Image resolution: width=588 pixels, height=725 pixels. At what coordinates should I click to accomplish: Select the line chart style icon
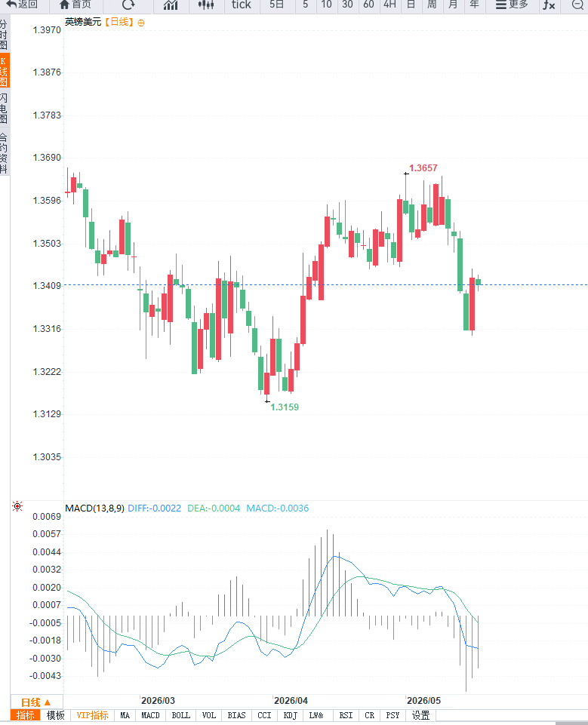(x=171, y=5)
